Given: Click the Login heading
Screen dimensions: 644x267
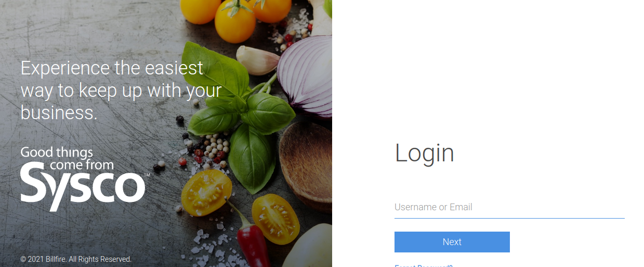Looking at the screenshot, I should 425,153.
